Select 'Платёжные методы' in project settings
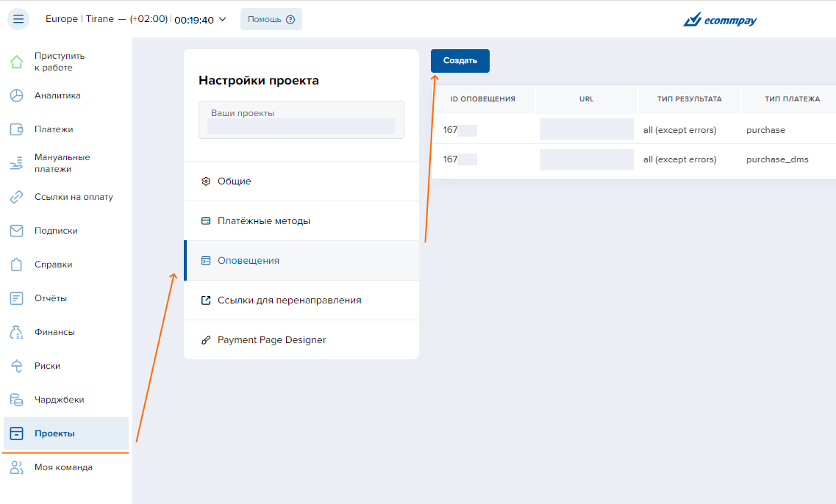 pos(263,221)
